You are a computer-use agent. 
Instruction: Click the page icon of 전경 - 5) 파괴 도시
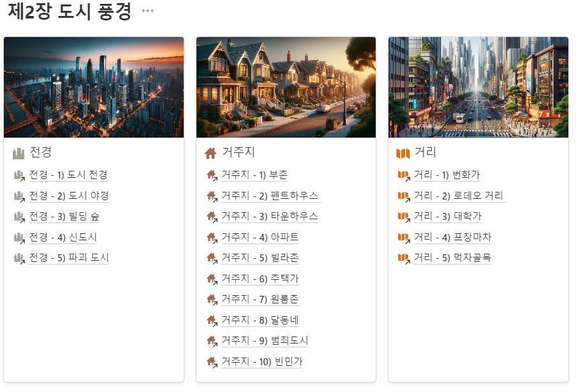pos(19,258)
